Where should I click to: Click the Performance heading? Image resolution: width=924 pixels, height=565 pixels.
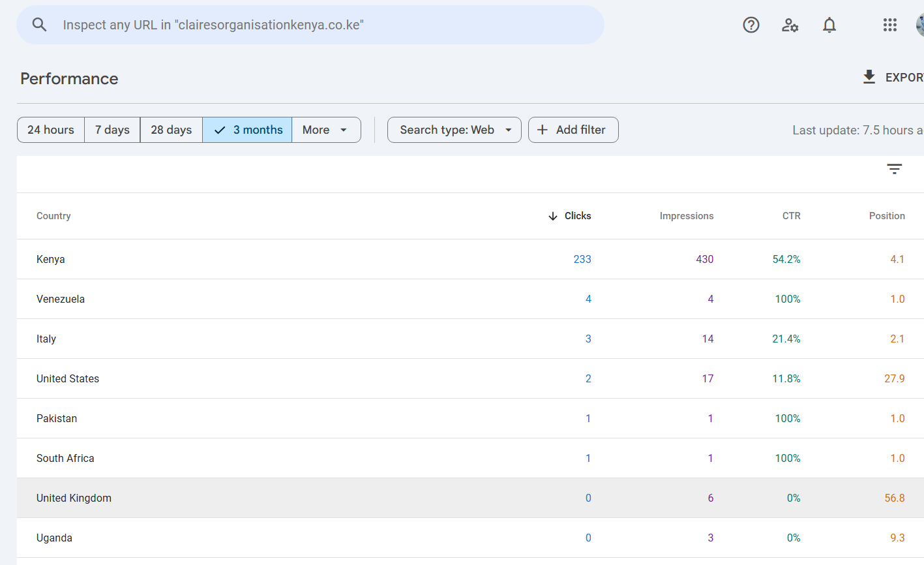point(68,78)
